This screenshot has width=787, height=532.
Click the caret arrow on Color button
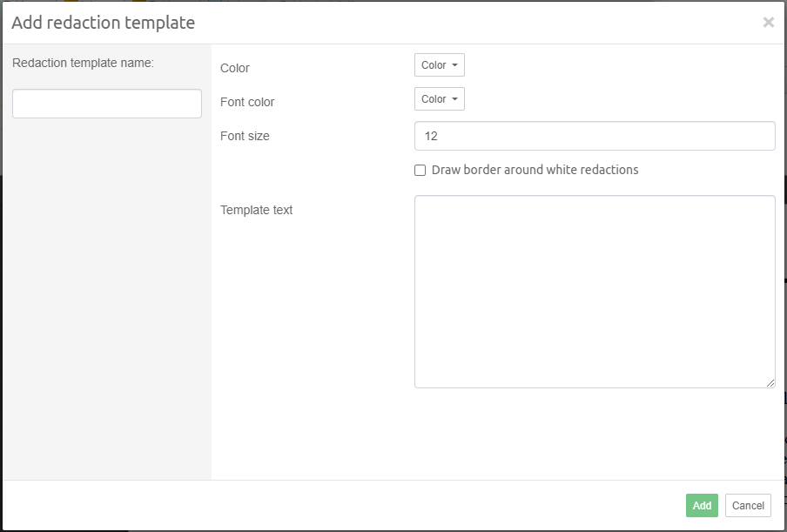tap(454, 65)
